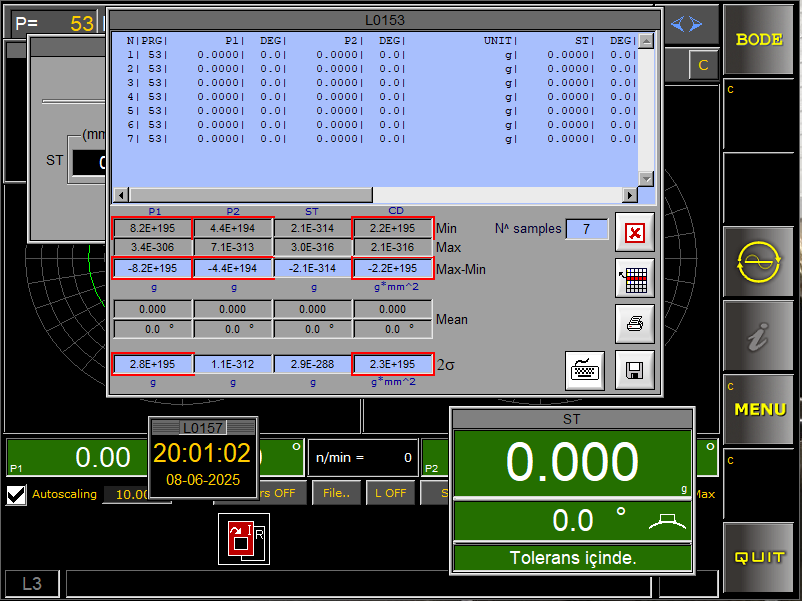
Task: Click the N^ samples field showing 7
Action: tap(587, 229)
